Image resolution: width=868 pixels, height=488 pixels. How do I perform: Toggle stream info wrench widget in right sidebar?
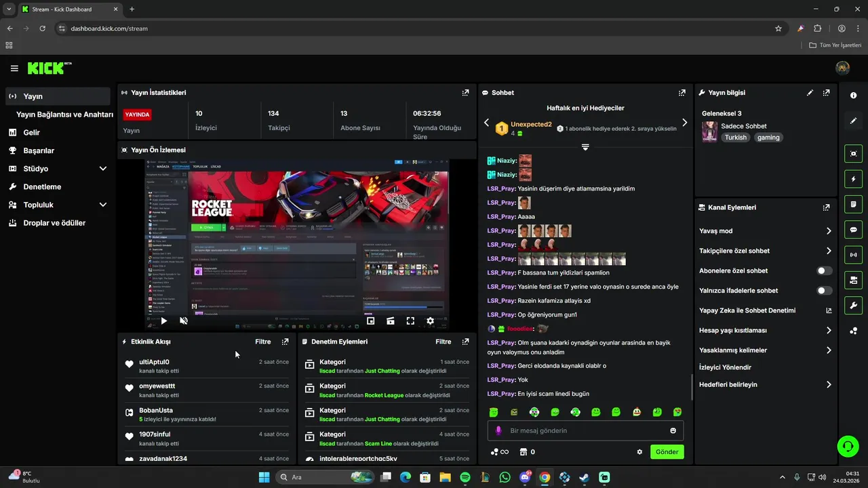(x=854, y=305)
